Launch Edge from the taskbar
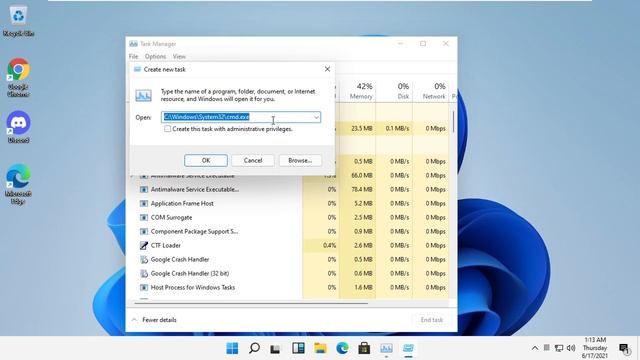The width and height of the screenshot is (640, 360). 342,348
